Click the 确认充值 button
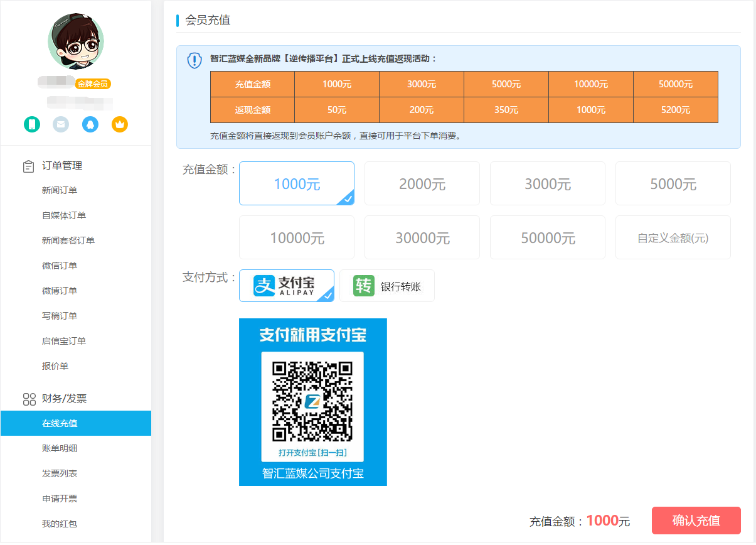The height and width of the screenshot is (545, 756). [696, 521]
